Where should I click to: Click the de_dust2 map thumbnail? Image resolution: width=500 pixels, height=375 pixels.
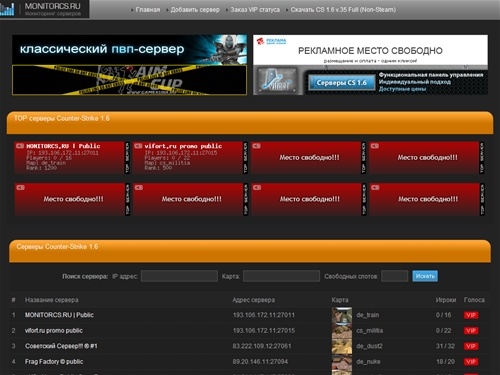pos(342,346)
